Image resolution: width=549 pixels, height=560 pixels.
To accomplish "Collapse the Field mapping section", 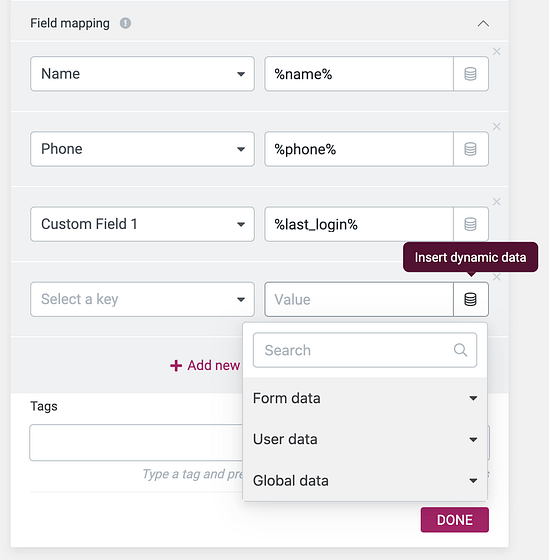I will tap(483, 24).
